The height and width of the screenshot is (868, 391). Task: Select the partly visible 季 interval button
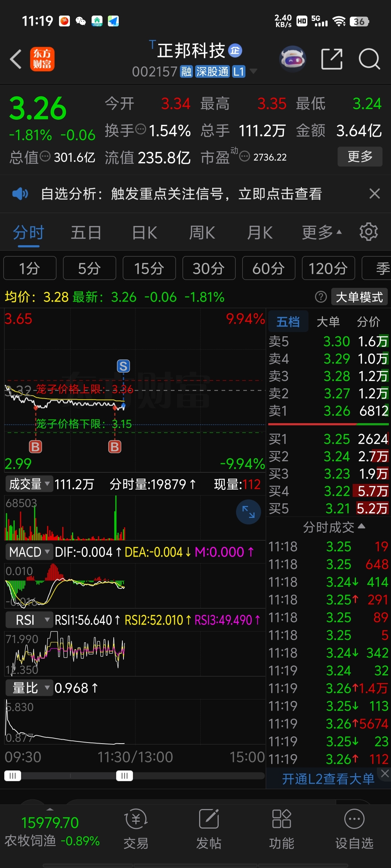pyautogui.click(x=377, y=268)
